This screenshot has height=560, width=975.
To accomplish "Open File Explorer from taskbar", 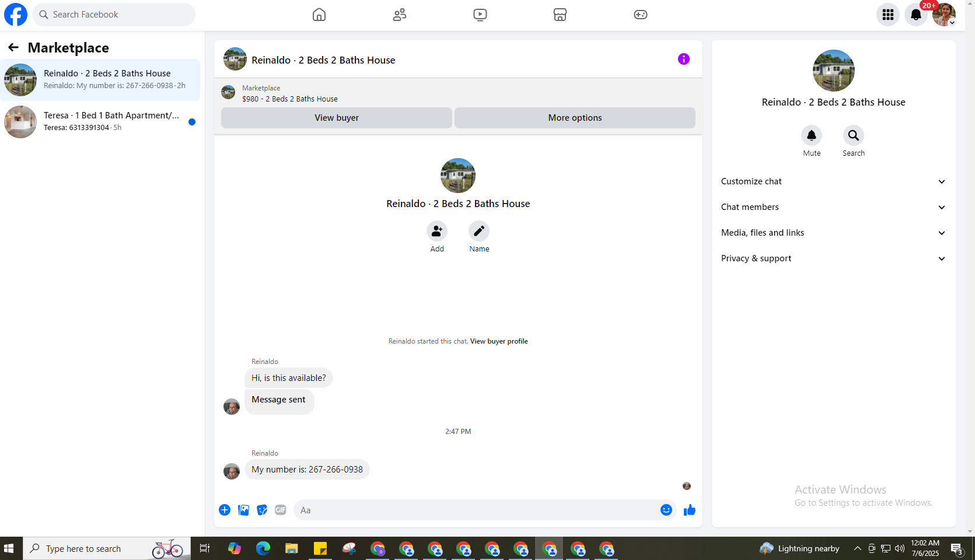I will [292, 548].
